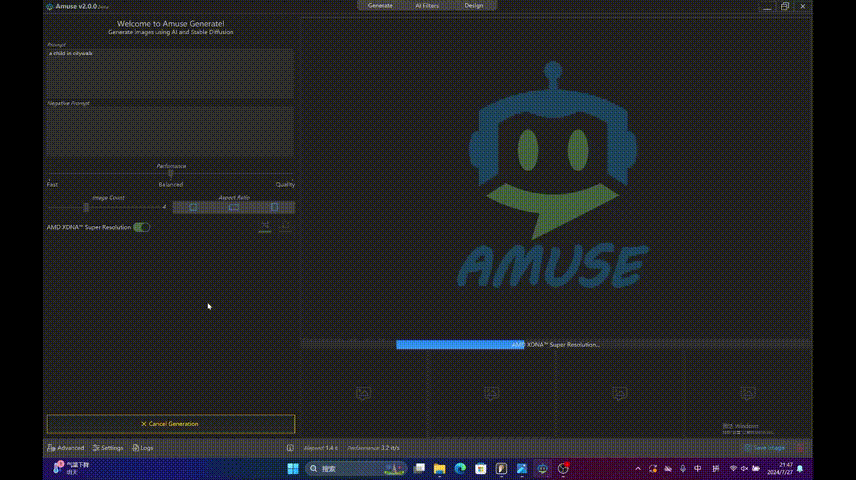
Task: Click the Windows Start icon in taskbar
Action: coord(293,468)
